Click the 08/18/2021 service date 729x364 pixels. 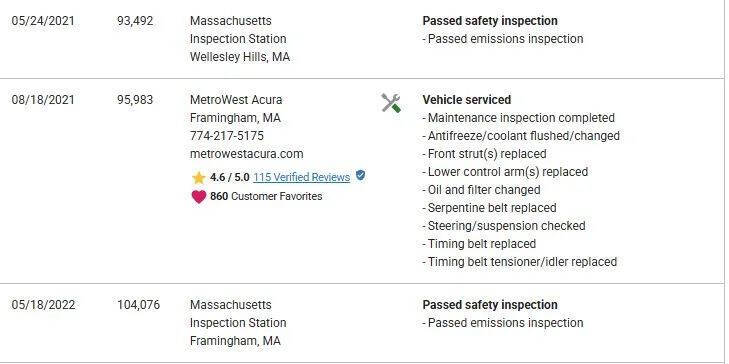coord(43,100)
